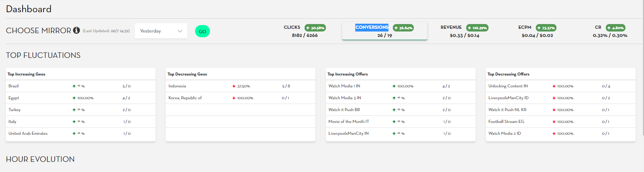Click the Clicks 30.58% increase badge
The width and height of the screenshot is (644, 172).
click(x=315, y=28)
